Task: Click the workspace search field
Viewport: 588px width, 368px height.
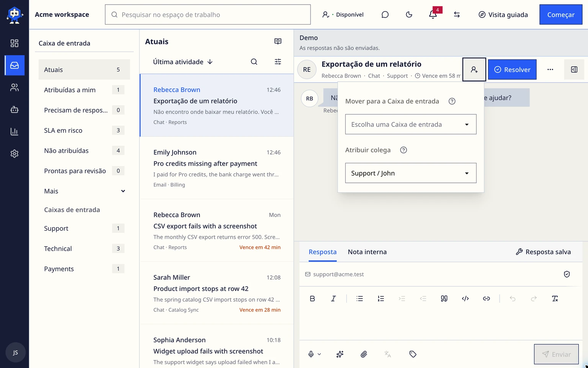Action: pyautogui.click(x=208, y=15)
